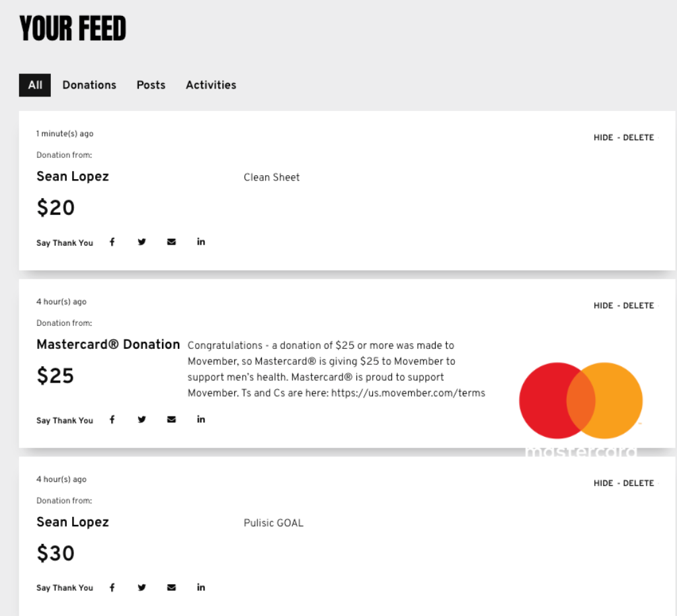
Task: Share Sean Lopez $20 donation on Facebook
Action: [112, 242]
